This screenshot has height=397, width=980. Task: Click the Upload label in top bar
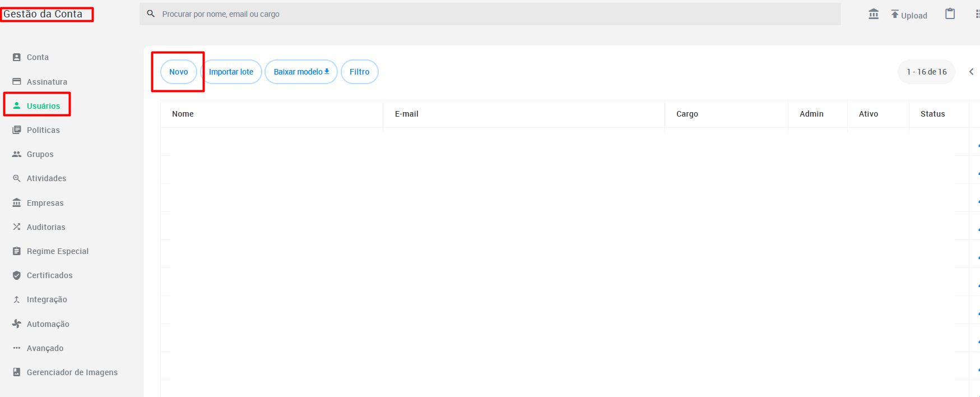tap(914, 16)
